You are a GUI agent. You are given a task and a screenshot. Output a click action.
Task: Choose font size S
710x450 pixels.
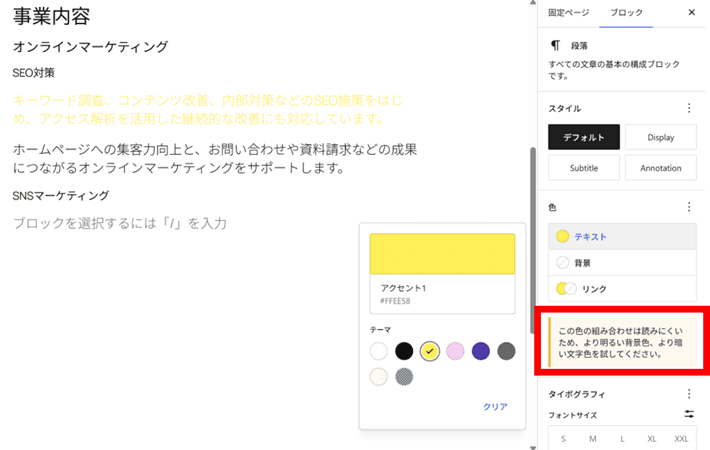[x=563, y=438]
